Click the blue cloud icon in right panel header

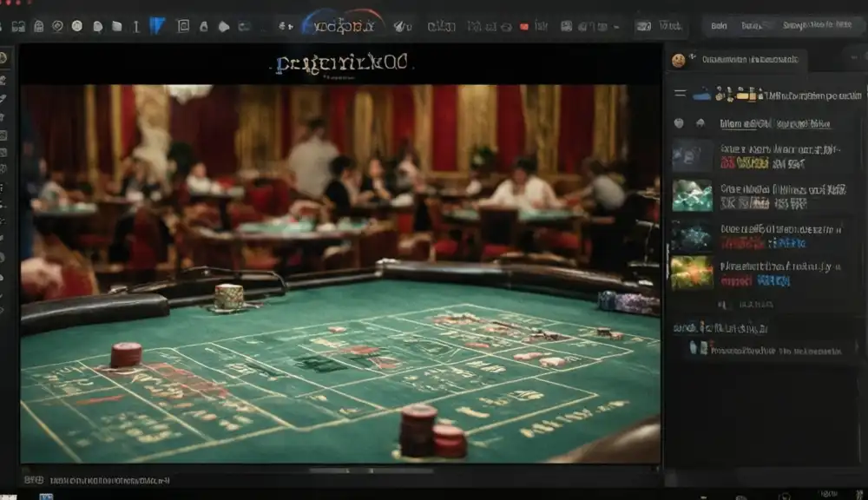point(701,95)
